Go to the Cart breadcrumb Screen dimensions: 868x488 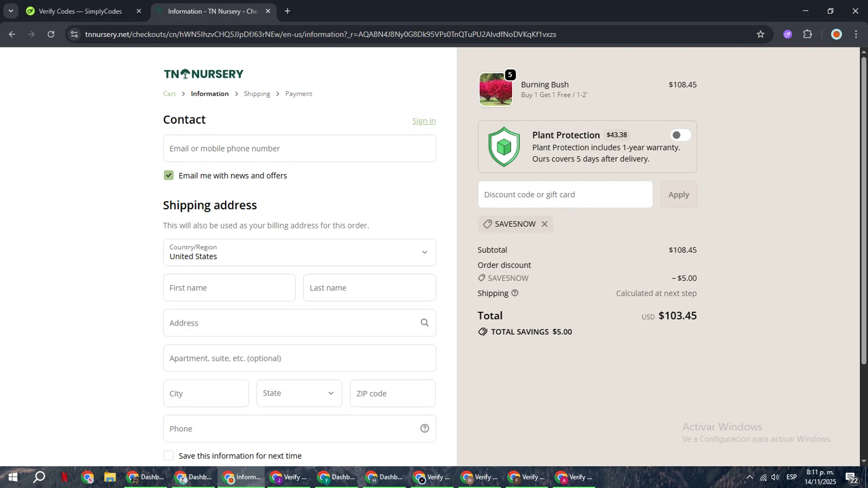pos(169,94)
